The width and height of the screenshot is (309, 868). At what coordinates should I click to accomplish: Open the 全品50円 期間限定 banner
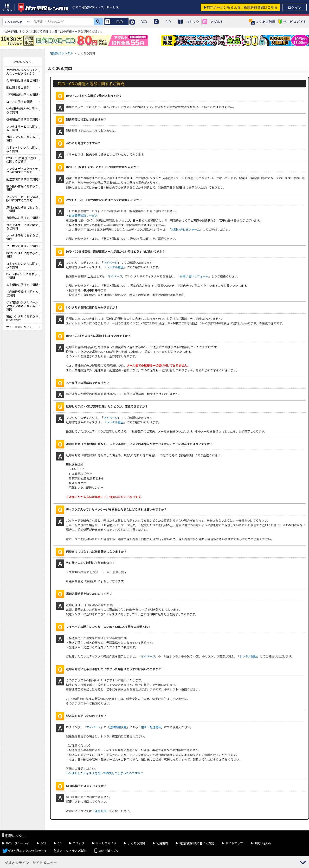pos(235,40)
